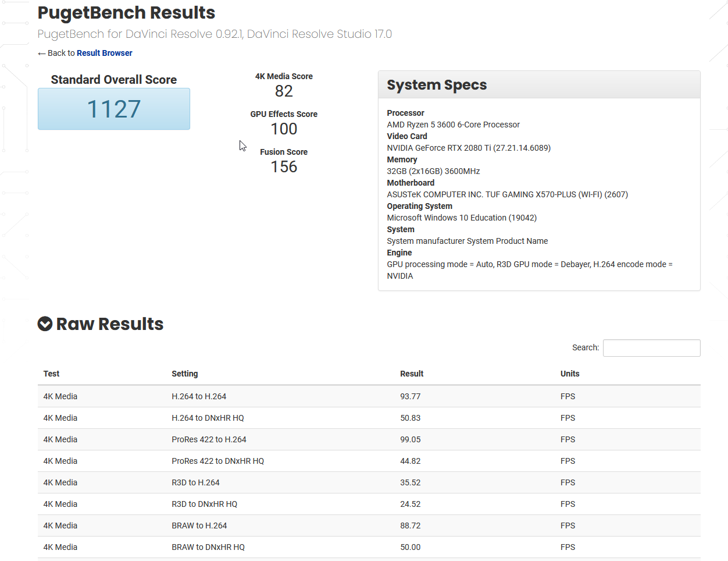Click the result value 50.00
Screen dimensions: 728x561
pos(410,547)
